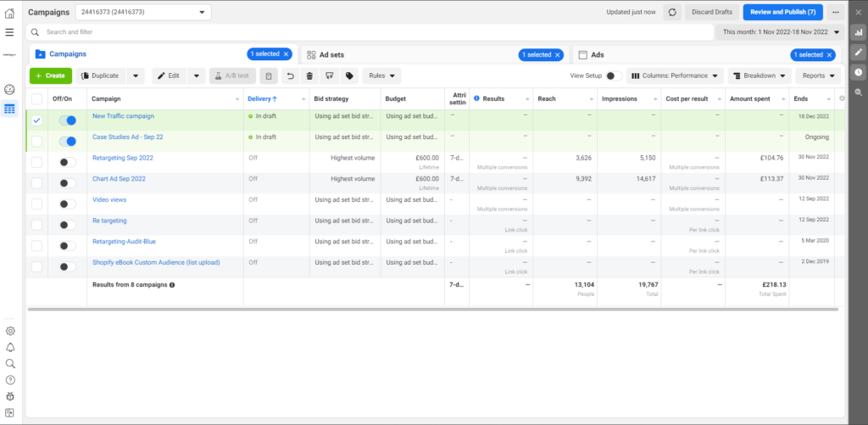This screenshot has height=425, width=868.
Task: Clear the Ads tab 1 selected badge
Action: tap(829, 54)
